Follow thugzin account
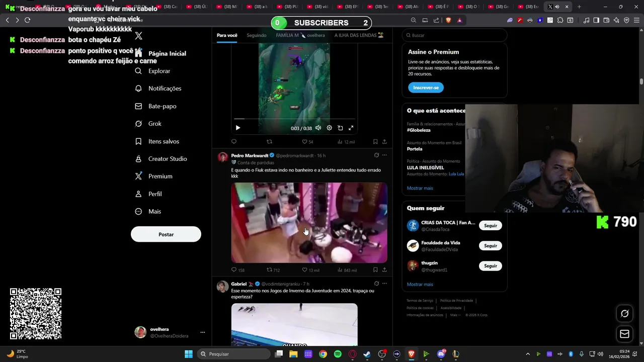This screenshot has width=644, height=362. [x=490, y=266]
